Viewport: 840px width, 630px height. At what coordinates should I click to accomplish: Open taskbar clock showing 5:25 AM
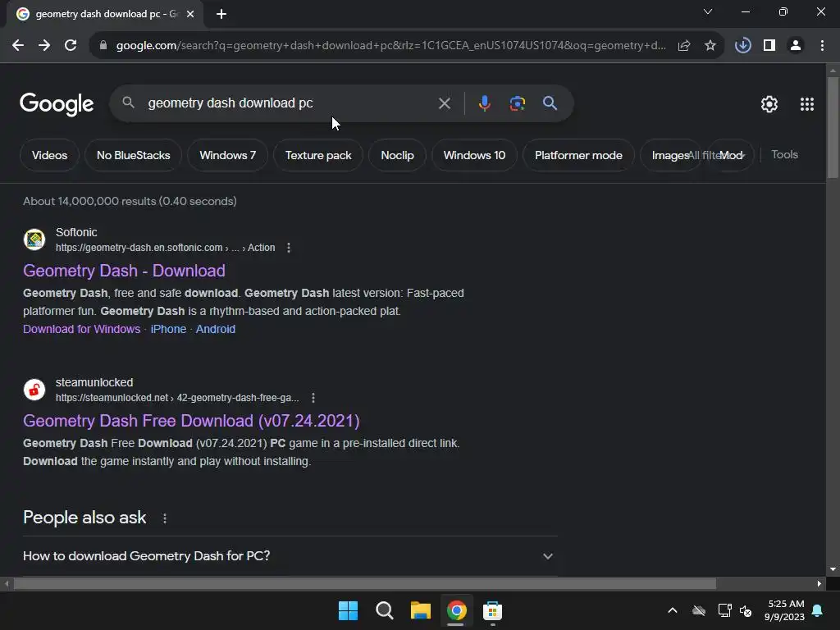pyautogui.click(x=785, y=610)
